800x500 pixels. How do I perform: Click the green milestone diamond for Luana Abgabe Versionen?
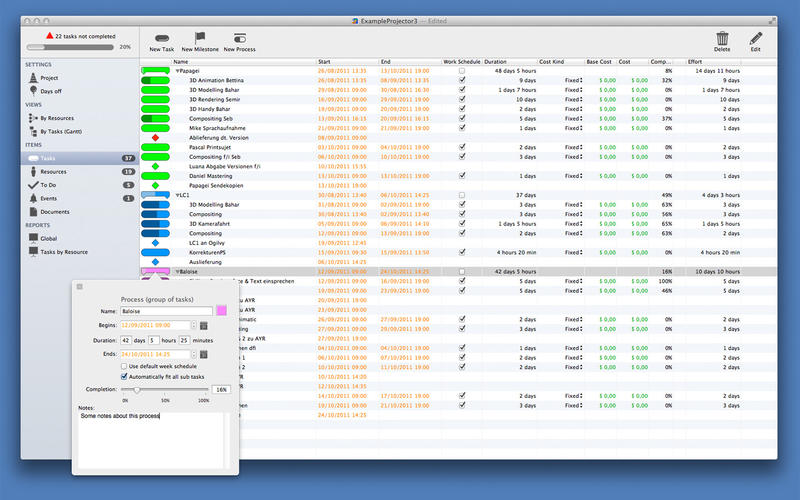(156, 166)
